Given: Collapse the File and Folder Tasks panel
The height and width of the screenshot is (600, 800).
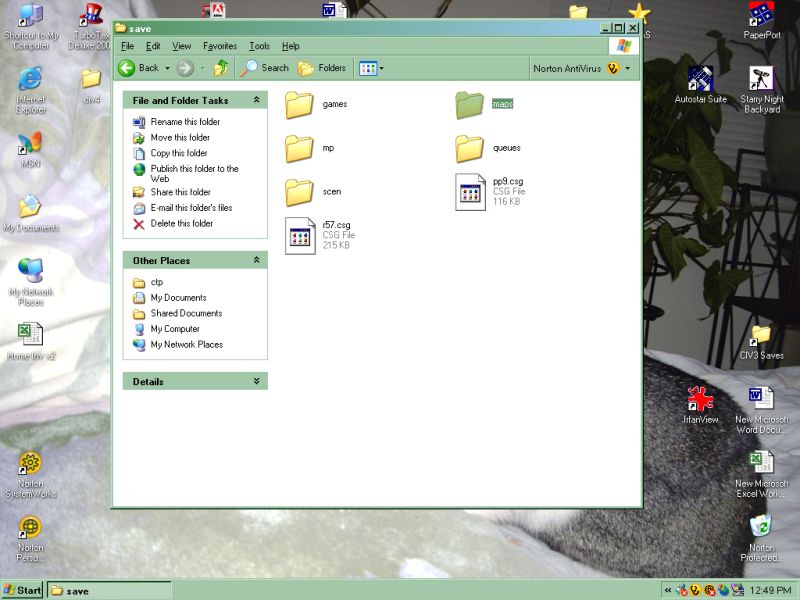Looking at the screenshot, I should click(x=257, y=100).
